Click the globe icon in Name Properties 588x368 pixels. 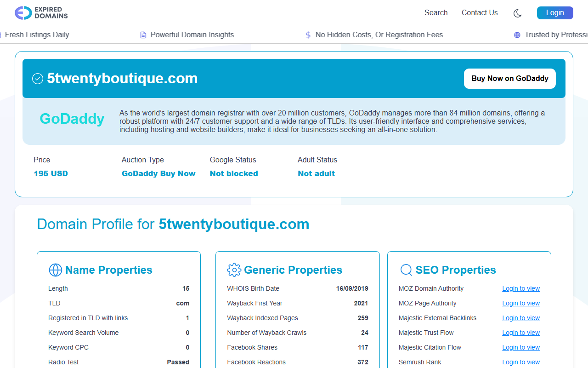coord(55,270)
